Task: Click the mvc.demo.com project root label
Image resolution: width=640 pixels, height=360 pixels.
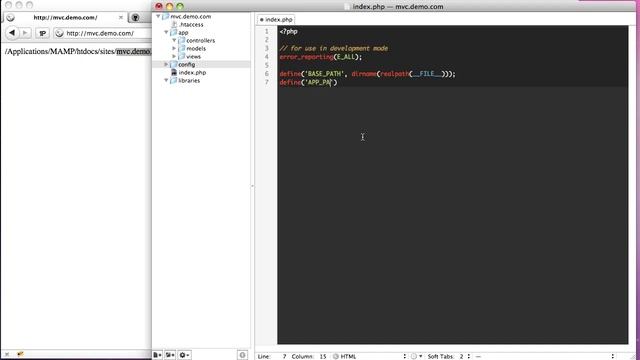Action: (x=191, y=16)
